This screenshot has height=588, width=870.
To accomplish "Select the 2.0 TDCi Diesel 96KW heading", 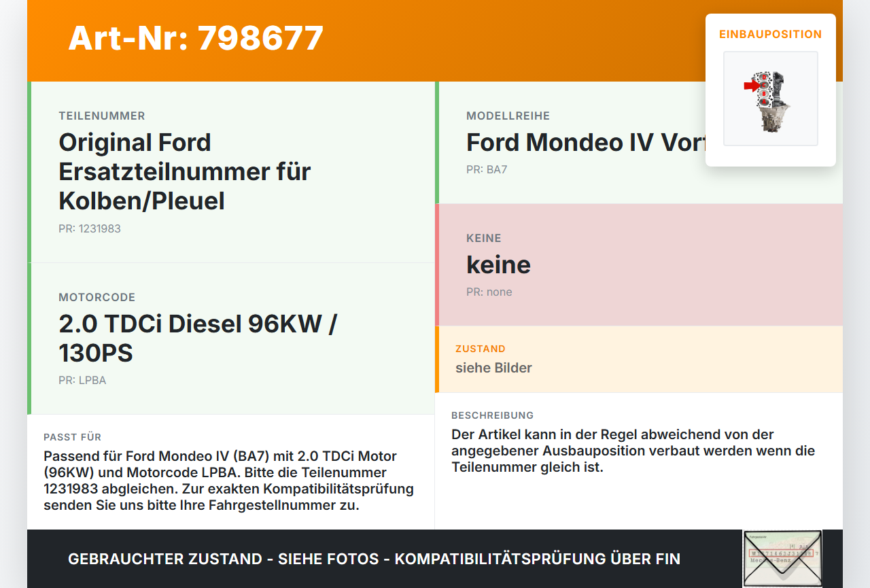I will pos(198,339).
